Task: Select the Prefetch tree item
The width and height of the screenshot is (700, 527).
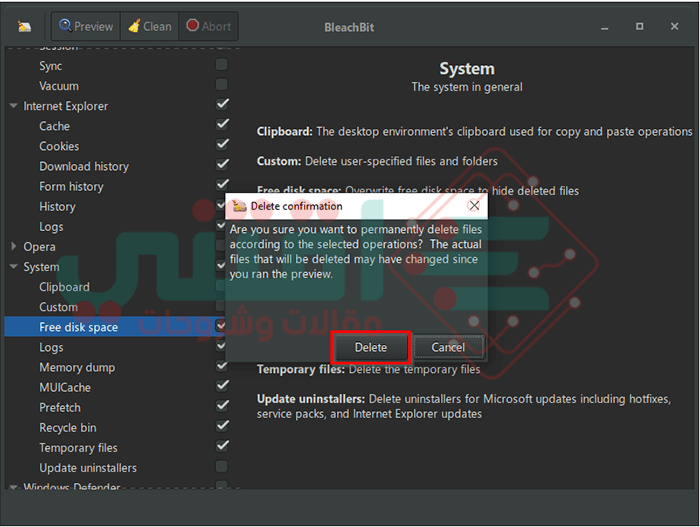Action: coord(60,407)
